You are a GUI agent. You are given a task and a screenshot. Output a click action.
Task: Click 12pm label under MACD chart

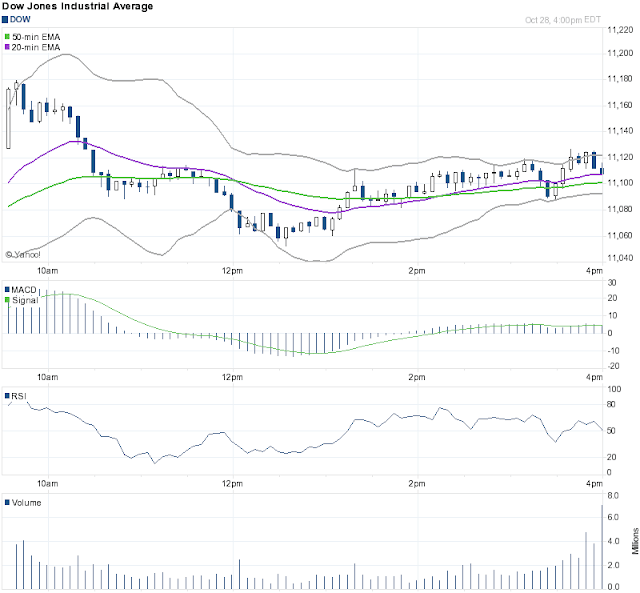point(232,377)
